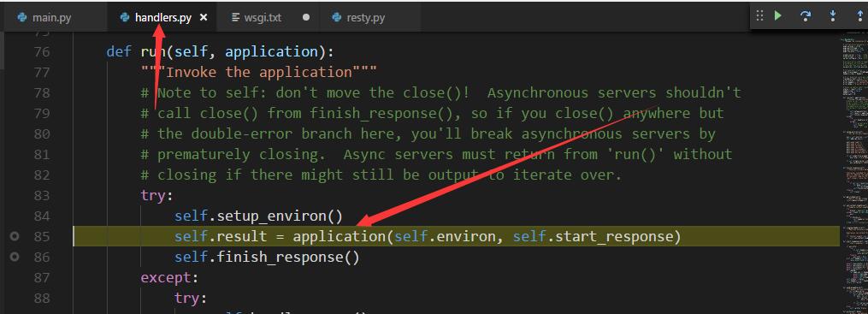Place cursor on self.finish_response() line
This screenshot has height=314, width=868.
267,257
